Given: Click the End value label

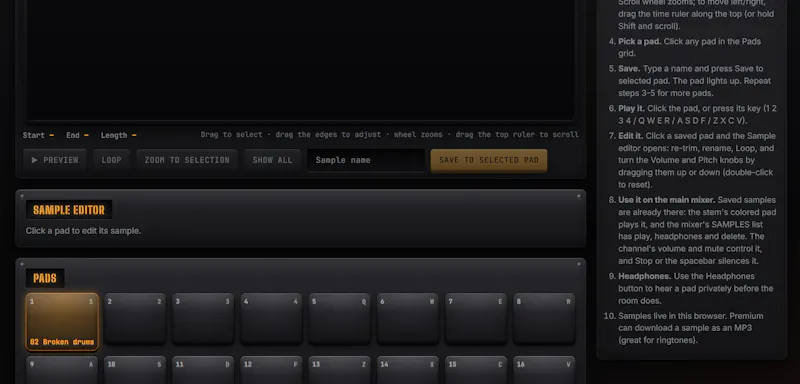Looking at the screenshot, I should click(x=78, y=135).
